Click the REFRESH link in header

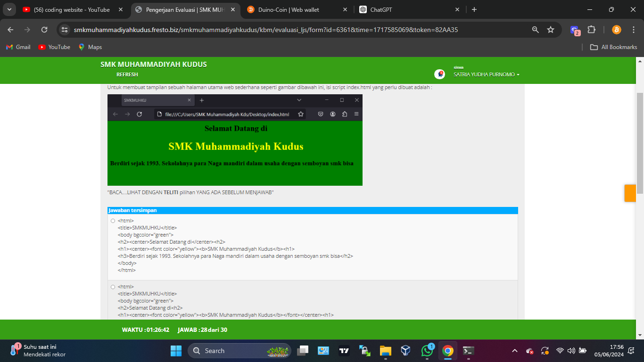pos(127,74)
